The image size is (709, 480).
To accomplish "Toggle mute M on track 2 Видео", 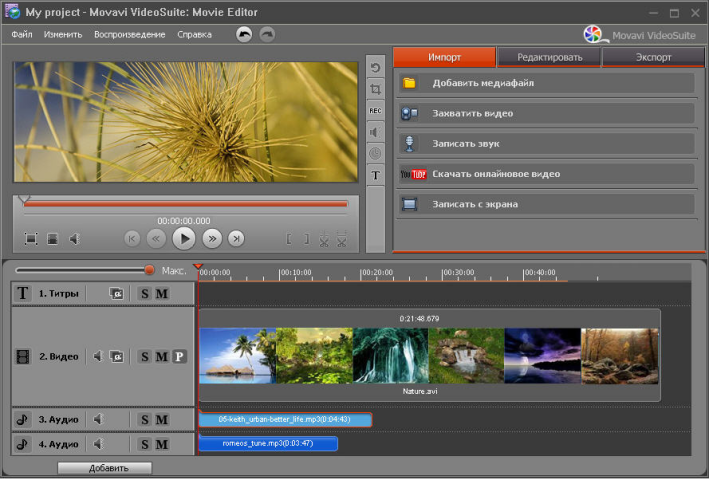I will 161,356.
